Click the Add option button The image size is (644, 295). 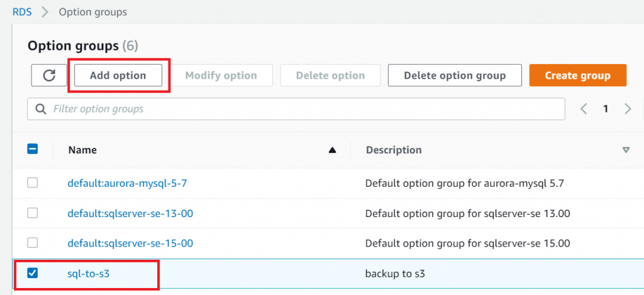[118, 75]
